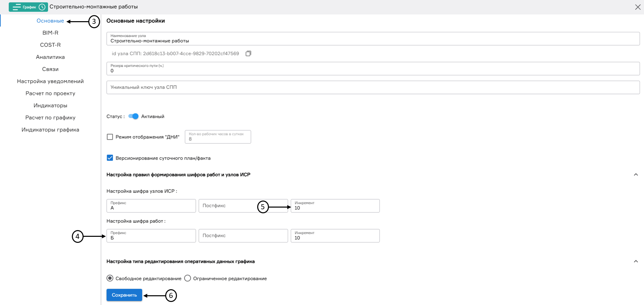Click the Сохранить button
The width and height of the screenshot is (644, 305).
pyautogui.click(x=124, y=295)
